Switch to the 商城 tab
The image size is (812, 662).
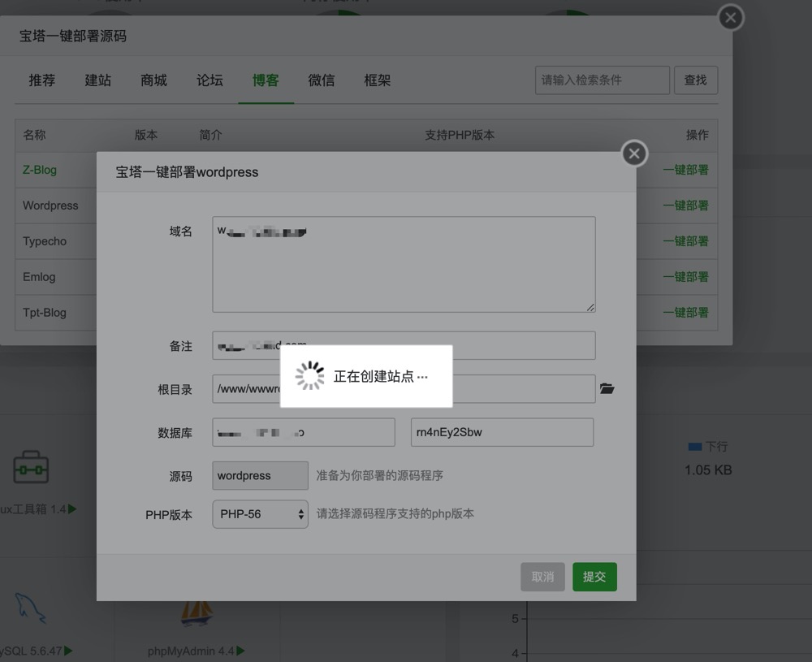click(153, 80)
